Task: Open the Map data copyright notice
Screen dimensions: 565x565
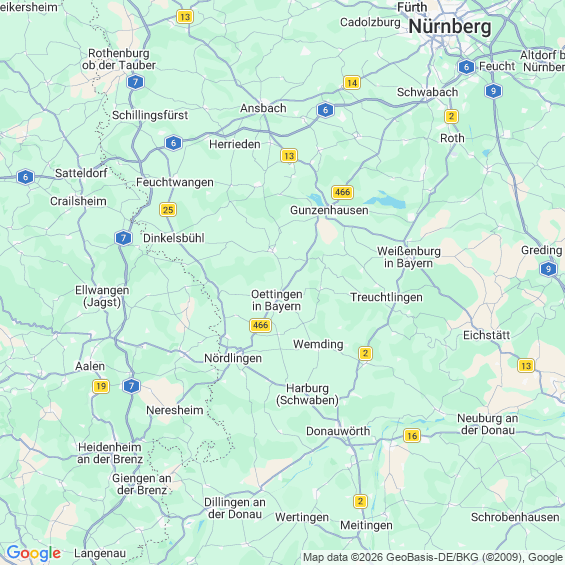Action: tap(433, 557)
